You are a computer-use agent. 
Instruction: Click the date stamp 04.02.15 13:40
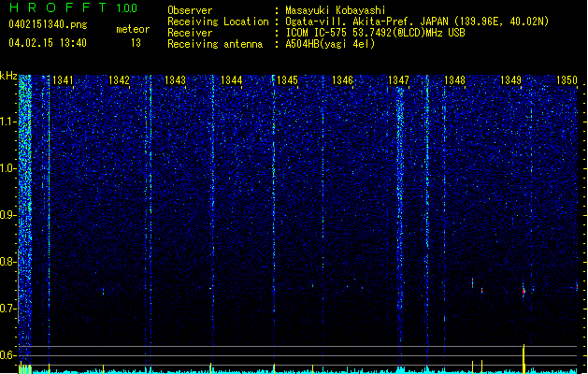pyautogui.click(x=48, y=43)
